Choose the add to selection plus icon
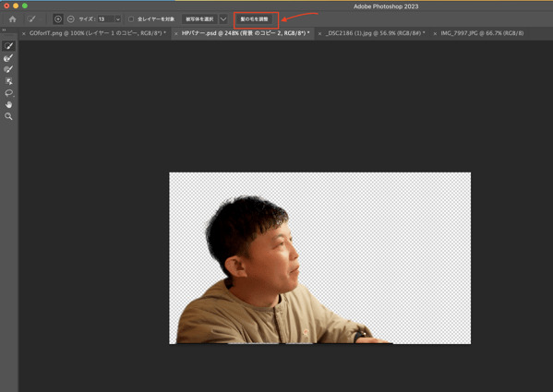This screenshot has width=553, height=392. 58,19
